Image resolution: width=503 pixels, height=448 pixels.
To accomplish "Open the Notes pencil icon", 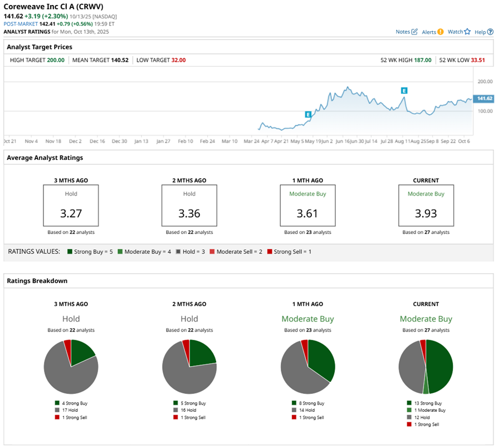I will (x=414, y=32).
